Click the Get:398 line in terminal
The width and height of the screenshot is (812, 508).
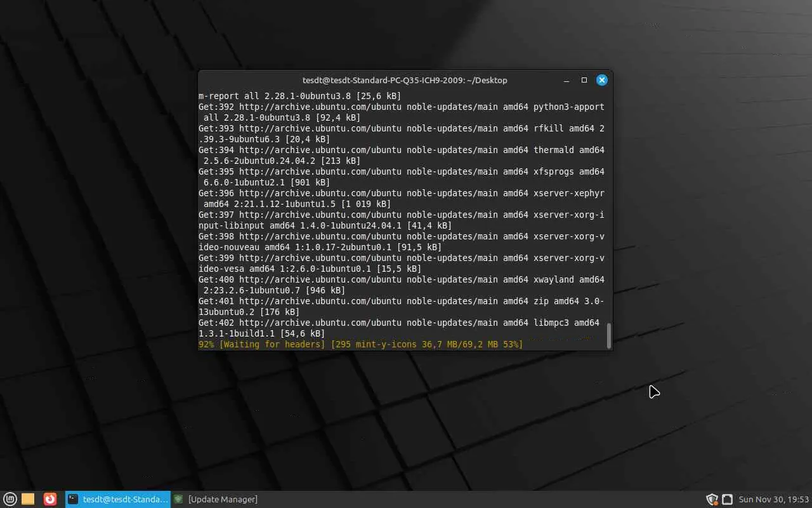pyautogui.click(x=402, y=236)
